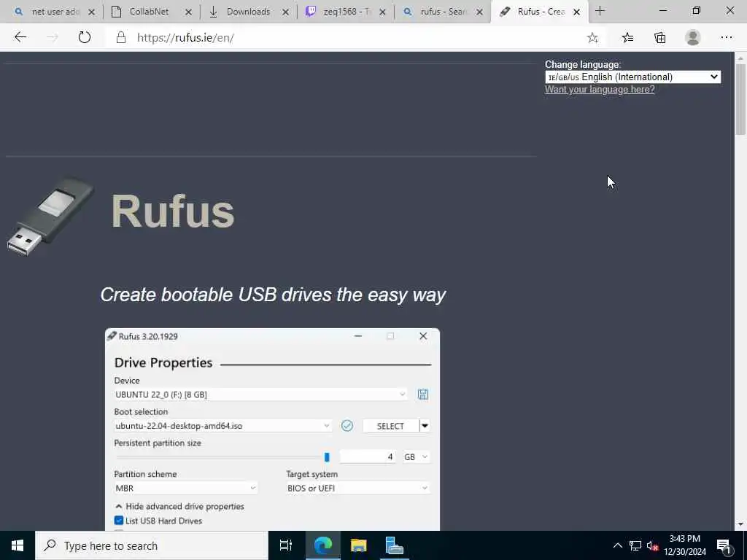Switch to the CollabNet tab
This screenshot has height=560, width=747.
click(149, 12)
